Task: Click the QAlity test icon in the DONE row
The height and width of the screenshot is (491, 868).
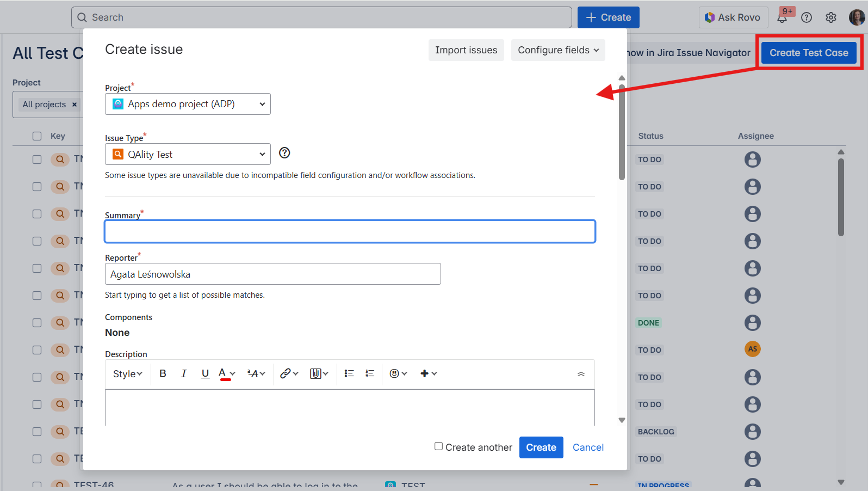Action: pos(60,323)
